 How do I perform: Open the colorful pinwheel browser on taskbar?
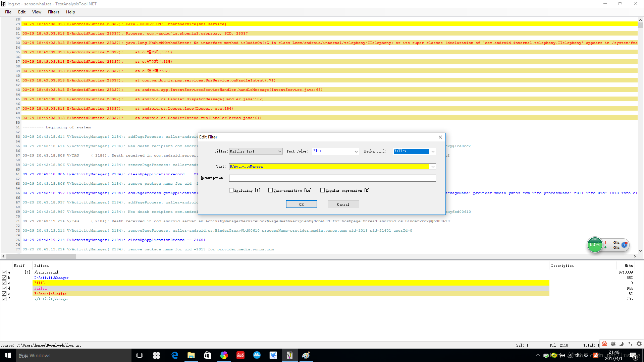pos(224,355)
